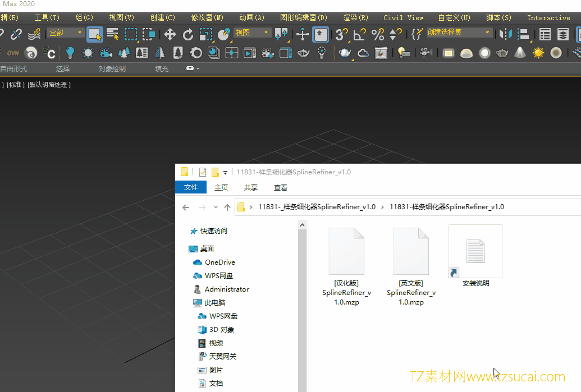Click the OVN toolbar icon

(13, 53)
